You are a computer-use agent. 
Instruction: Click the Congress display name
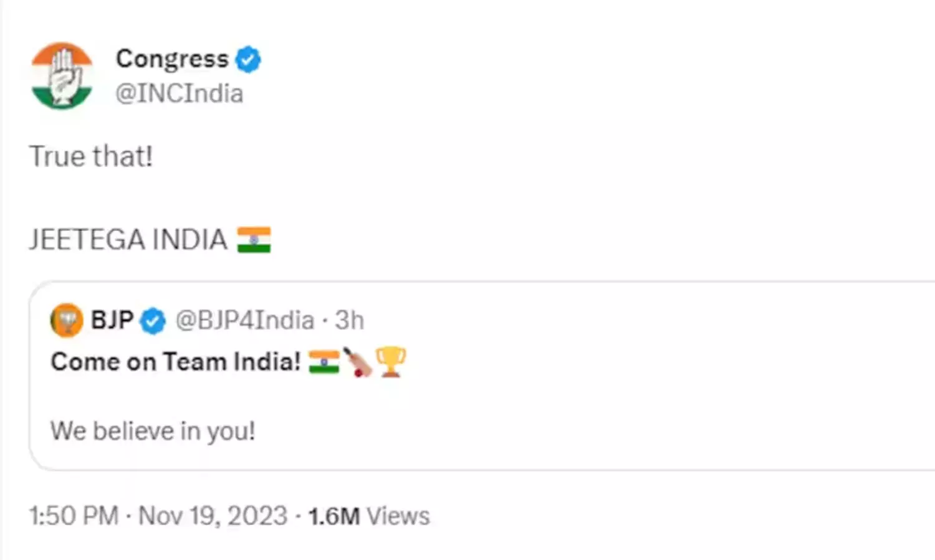(172, 59)
